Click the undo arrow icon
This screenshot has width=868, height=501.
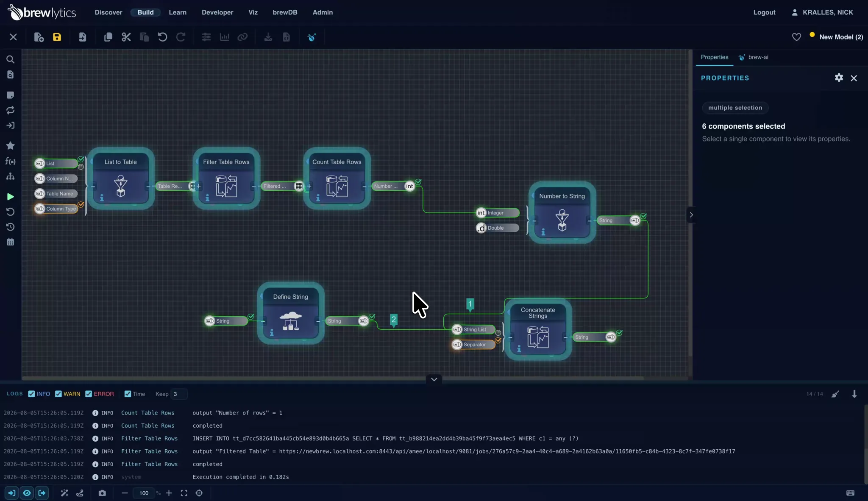tap(162, 37)
